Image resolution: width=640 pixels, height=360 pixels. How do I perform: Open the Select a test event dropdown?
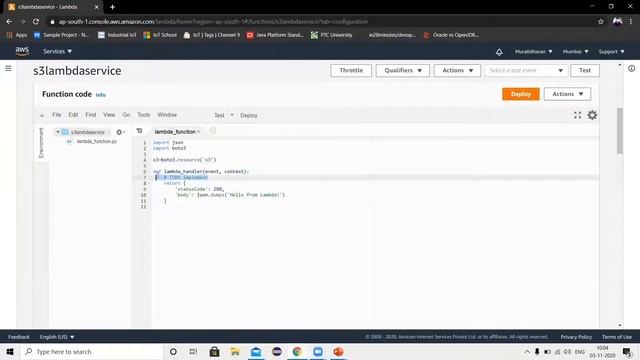pos(526,70)
